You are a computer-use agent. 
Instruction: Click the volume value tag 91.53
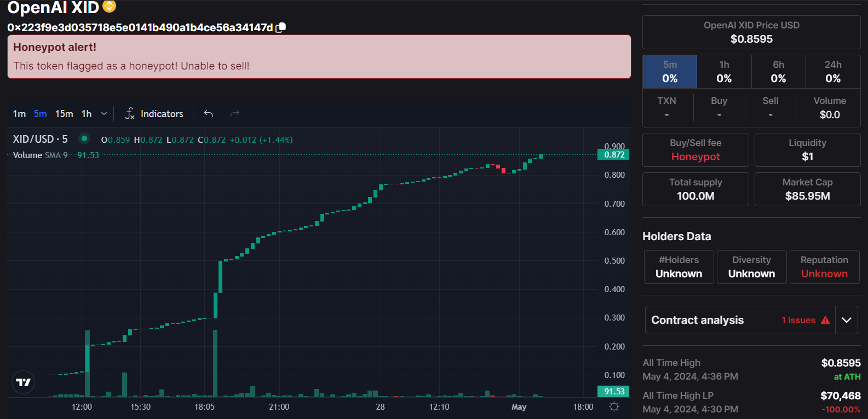coord(614,392)
